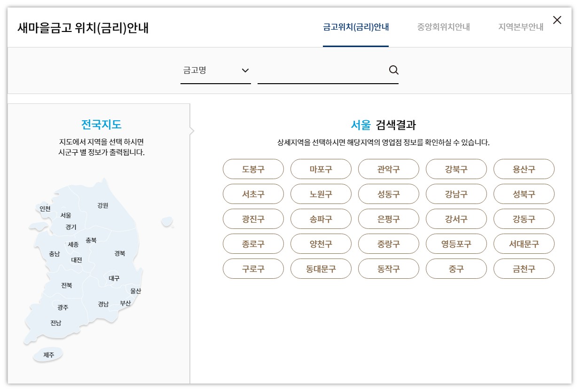
Task: Select the 도봉구 district button
Action: 253,169
